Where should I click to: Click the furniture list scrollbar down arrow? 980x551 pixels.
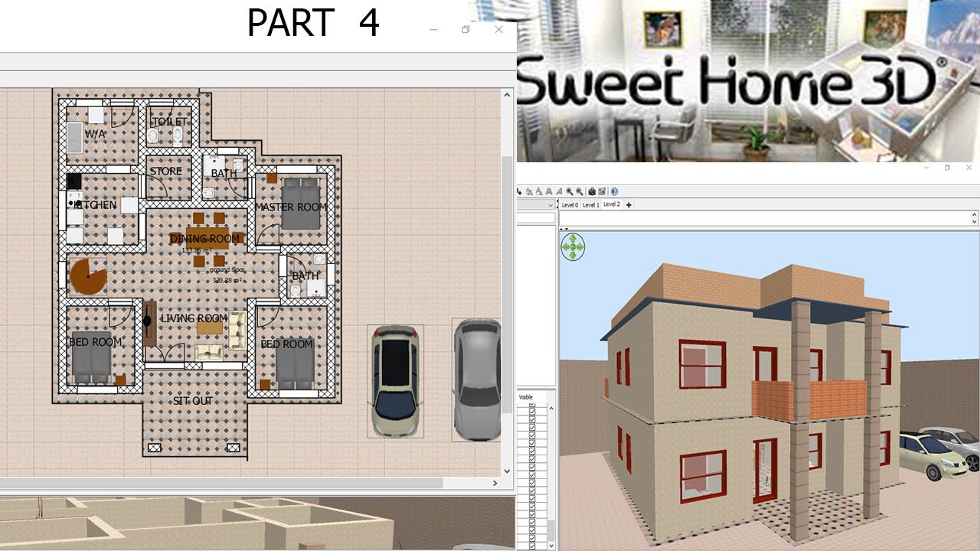coord(551,545)
